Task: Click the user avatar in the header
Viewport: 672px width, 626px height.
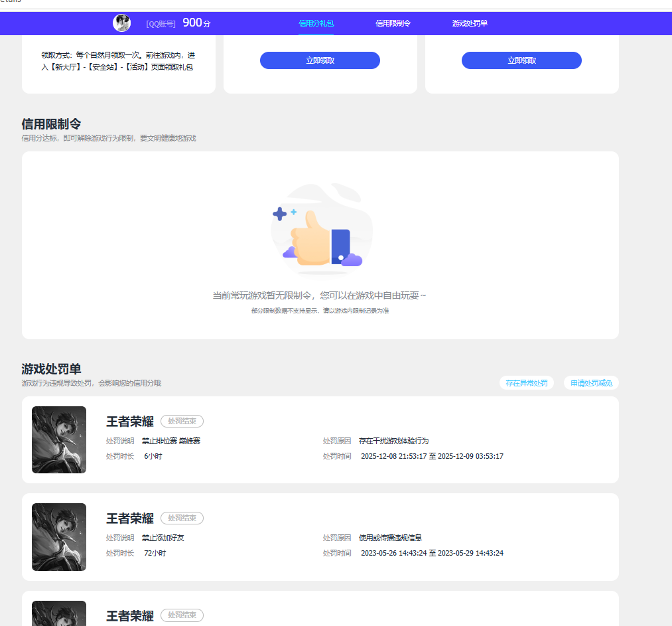Action: [121, 23]
